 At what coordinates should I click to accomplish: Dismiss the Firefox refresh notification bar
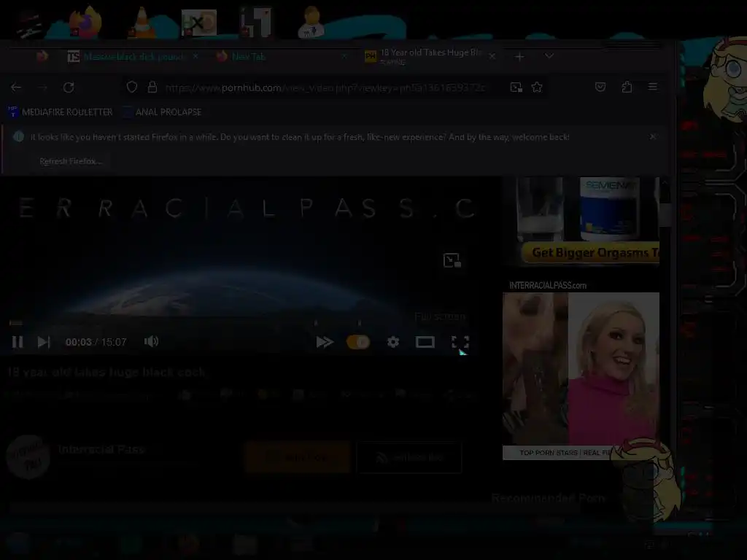653,136
